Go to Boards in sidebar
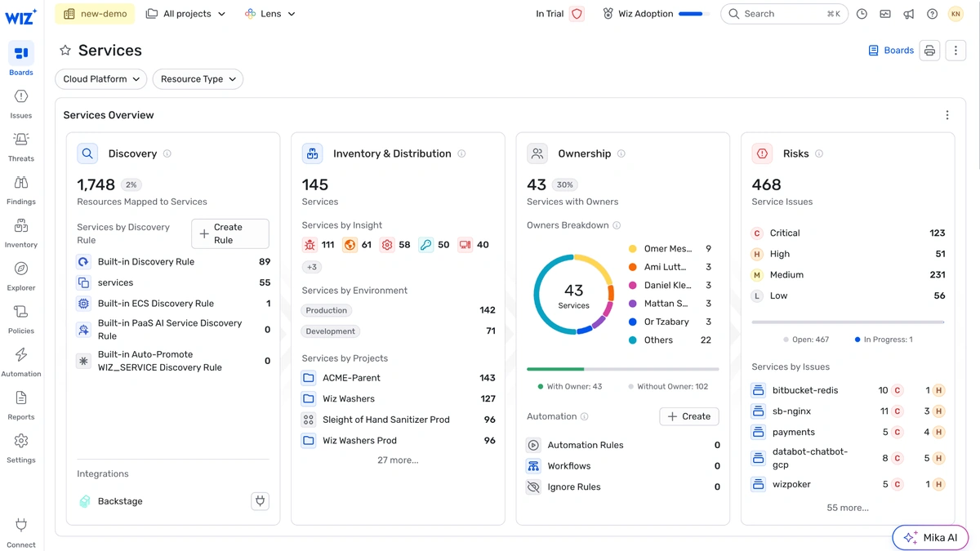The image size is (980, 551). coord(21,60)
